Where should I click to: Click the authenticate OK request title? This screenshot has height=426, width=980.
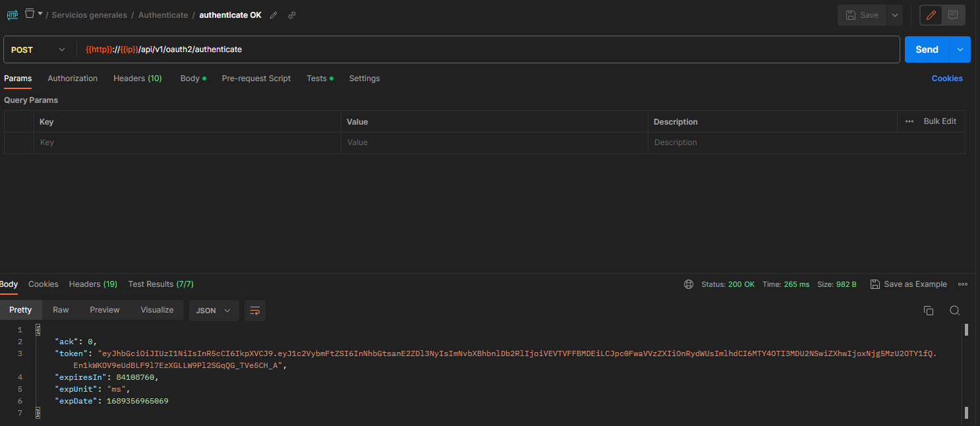231,15
